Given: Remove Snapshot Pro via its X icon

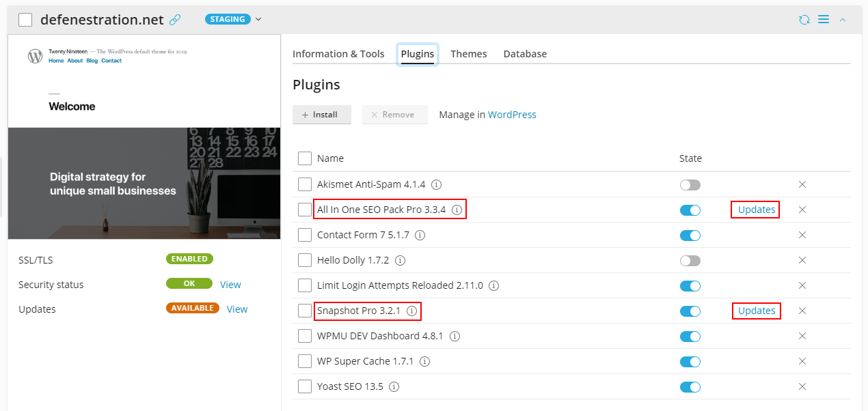Looking at the screenshot, I should [802, 311].
